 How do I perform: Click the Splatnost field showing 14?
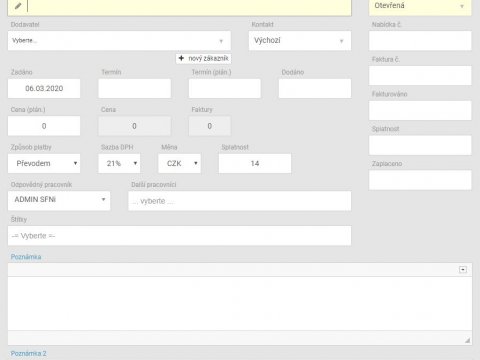[x=255, y=163]
